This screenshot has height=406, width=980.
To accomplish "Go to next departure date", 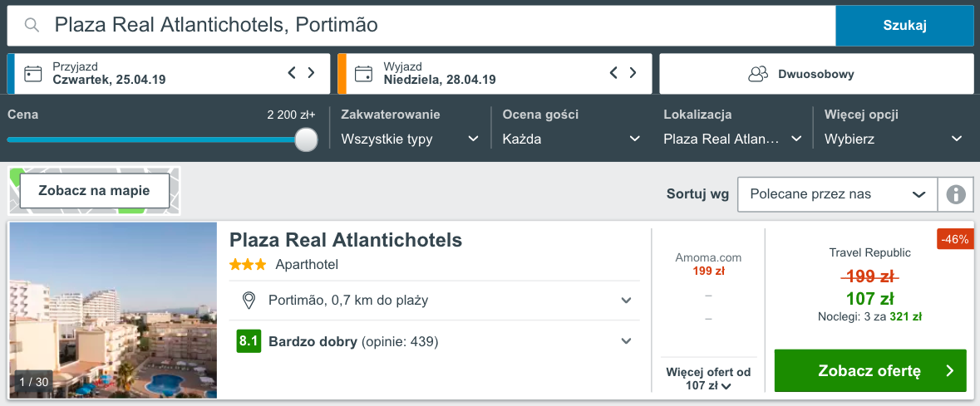I will pos(635,73).
